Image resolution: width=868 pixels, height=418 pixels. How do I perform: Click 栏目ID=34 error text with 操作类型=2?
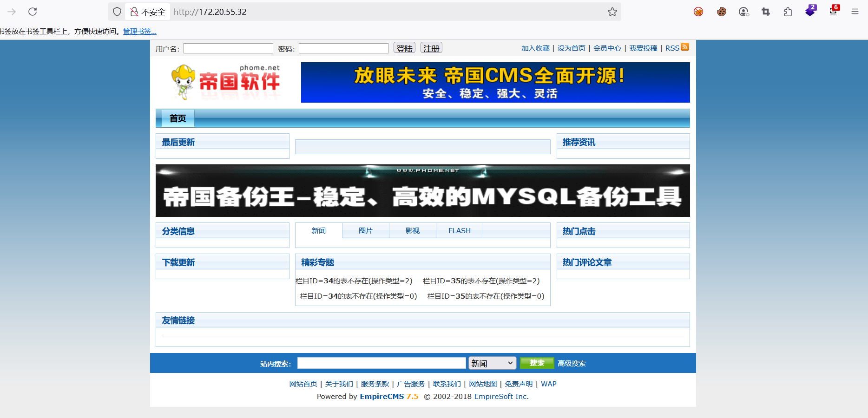coord(354,281)
